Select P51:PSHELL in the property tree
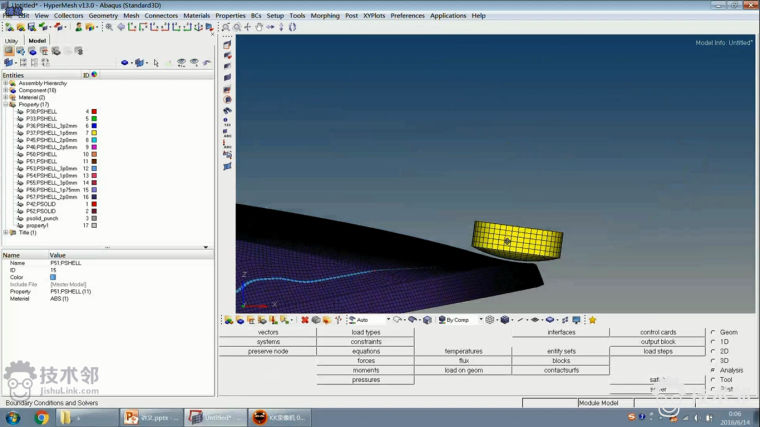 pyautogui.click(x=41, y=161)
